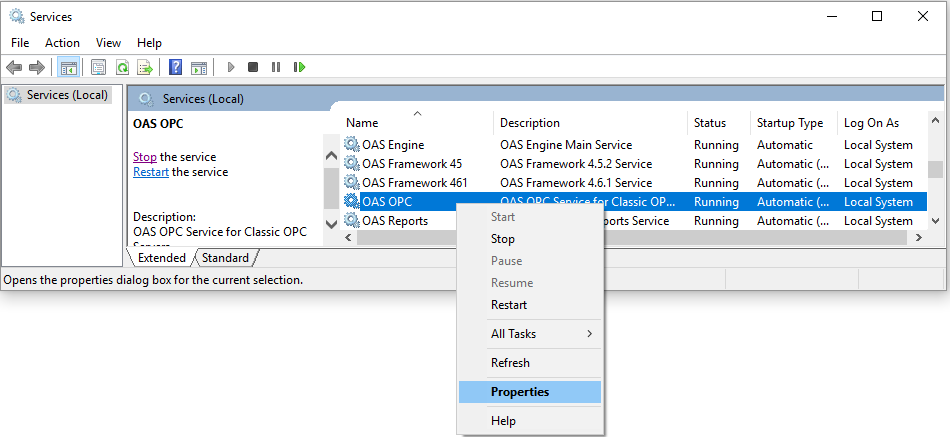Click the blue Help toolbar icon

tap(176, 67)
